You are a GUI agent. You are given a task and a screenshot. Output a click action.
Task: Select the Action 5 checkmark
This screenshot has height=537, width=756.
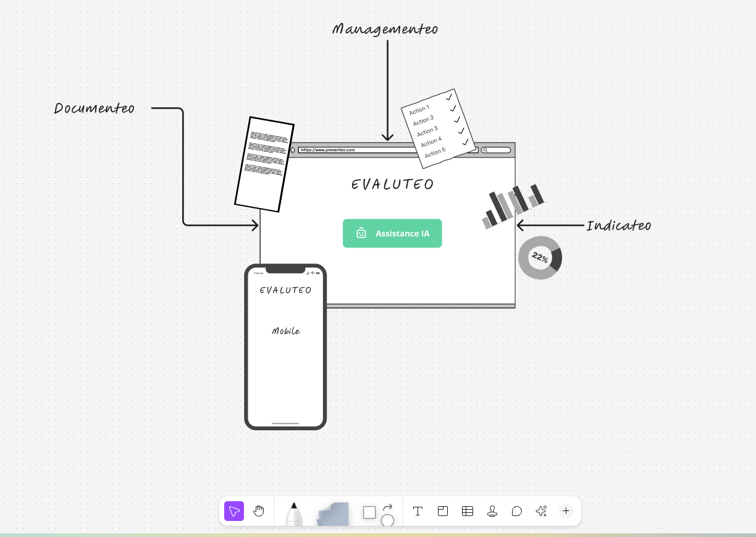465,142
